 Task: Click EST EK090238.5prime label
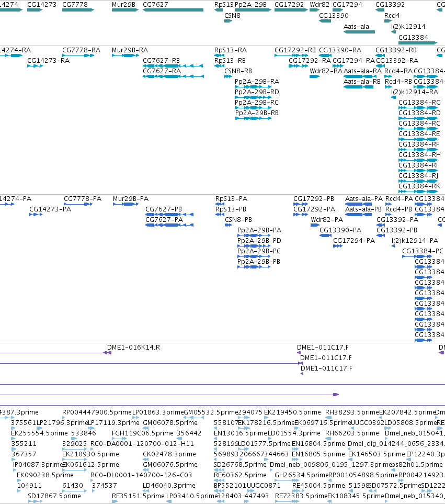coord(45,475)
